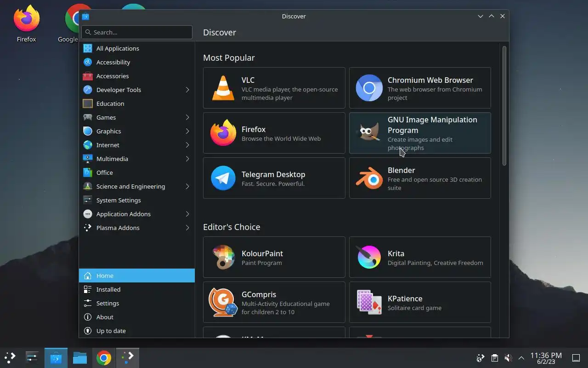Click Blender's description "Free and open source 3D creation suite"
The image size is (588, 368).
point(435,184)
